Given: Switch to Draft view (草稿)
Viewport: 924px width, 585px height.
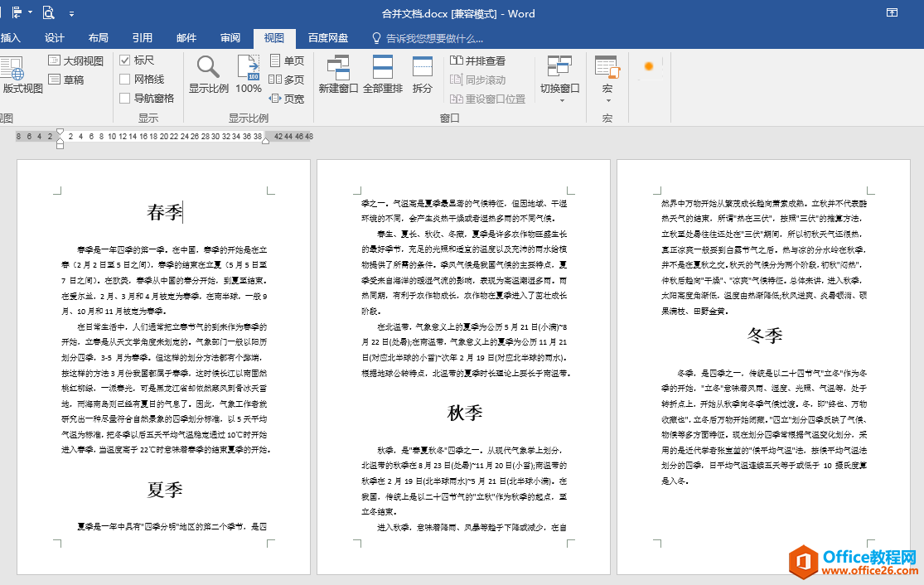Looking at the screenshot, I should 66,80.
